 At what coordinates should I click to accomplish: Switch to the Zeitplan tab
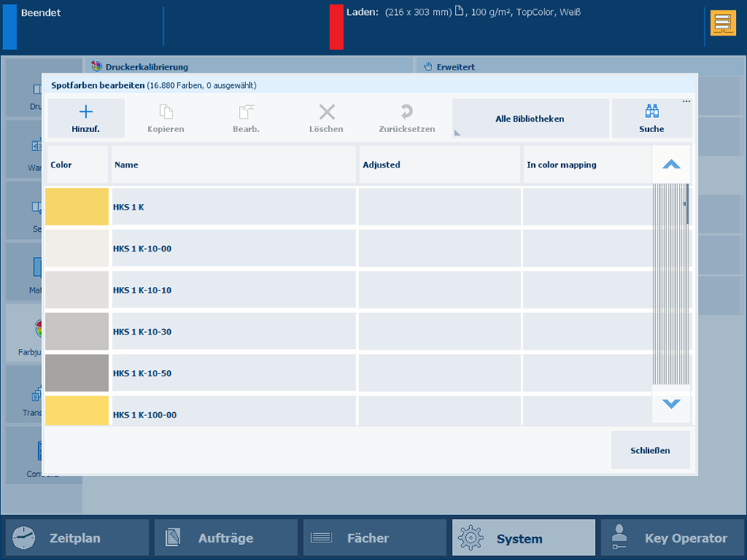click(77, 538)
